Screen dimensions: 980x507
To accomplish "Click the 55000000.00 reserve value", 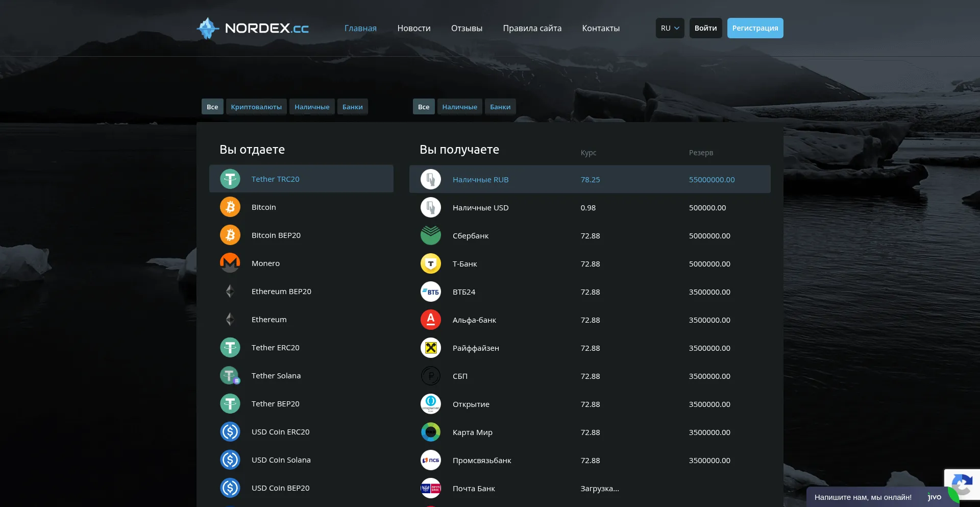I will pos(712,180).
